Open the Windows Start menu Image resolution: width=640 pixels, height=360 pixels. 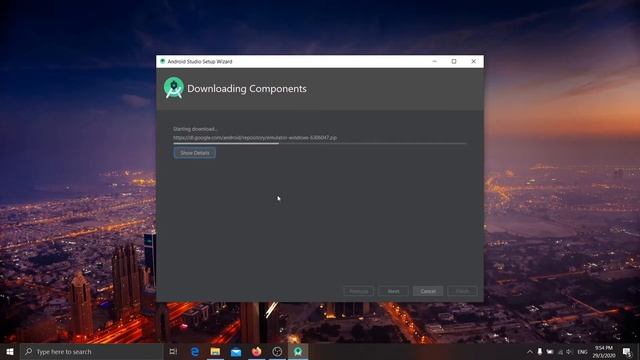pos(10,351)
